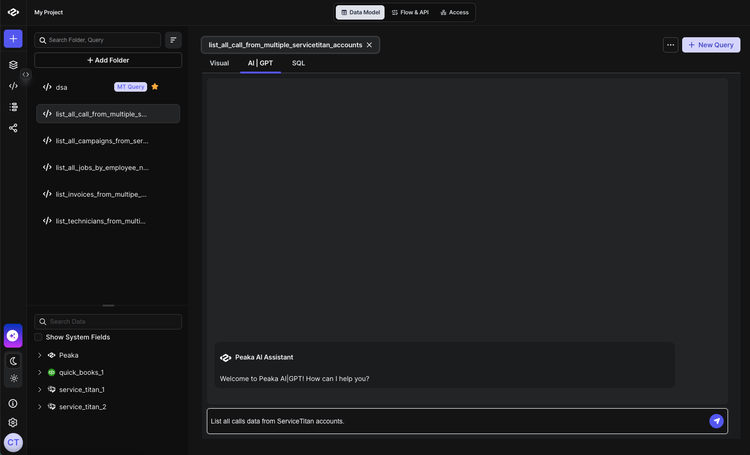The image size is (750, 455).
Task: Switch to light mode sun icon
Action: coord(13,378)
